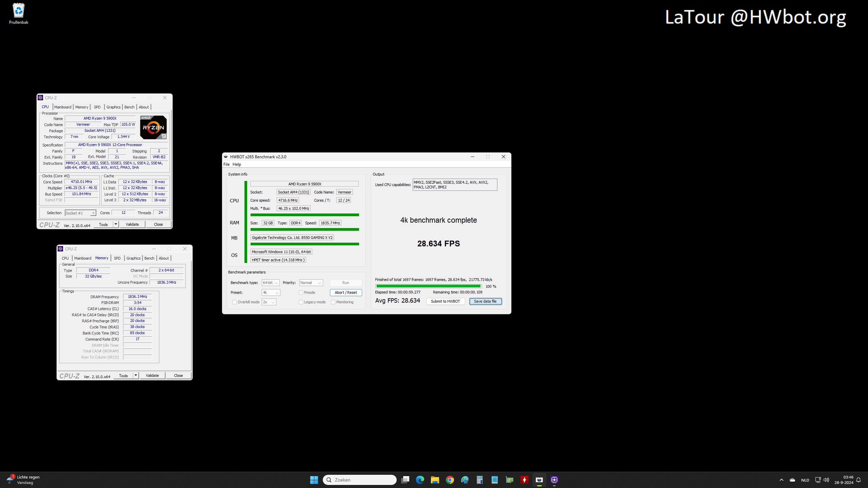
Task: Open File Explorer from the taskbar
Action: [x=435, y=480]
